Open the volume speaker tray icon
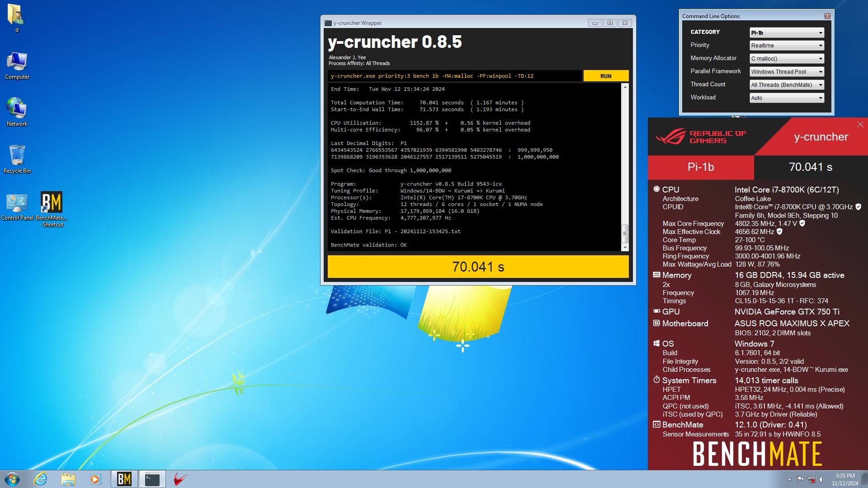The image size is (868, 488). tap(822, 479)
